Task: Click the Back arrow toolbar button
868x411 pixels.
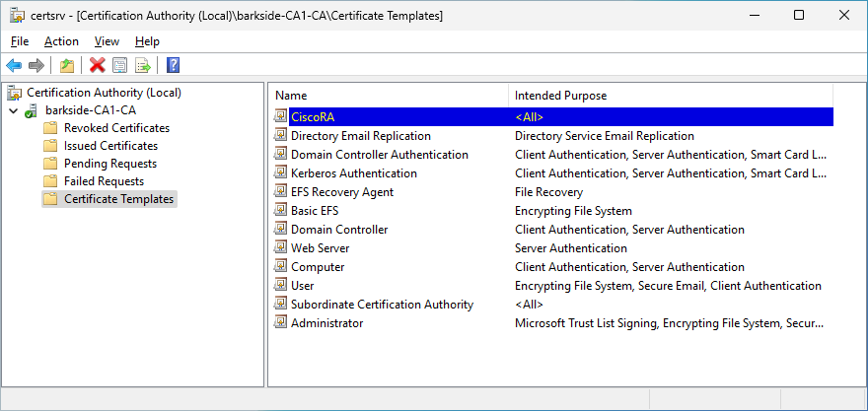Action: tap(14, 66)
